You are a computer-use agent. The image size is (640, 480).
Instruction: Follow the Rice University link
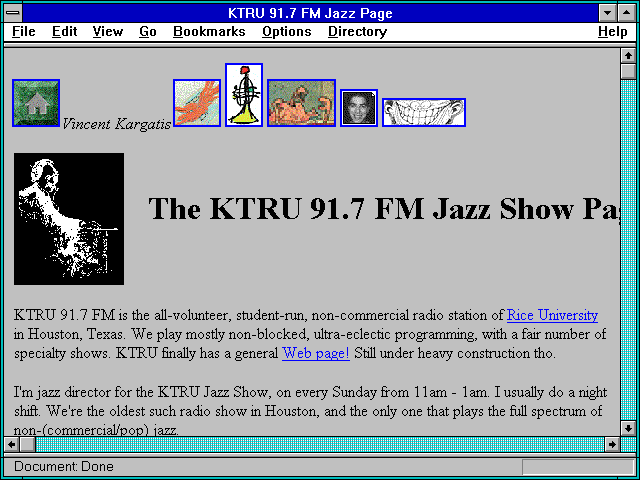552,315
